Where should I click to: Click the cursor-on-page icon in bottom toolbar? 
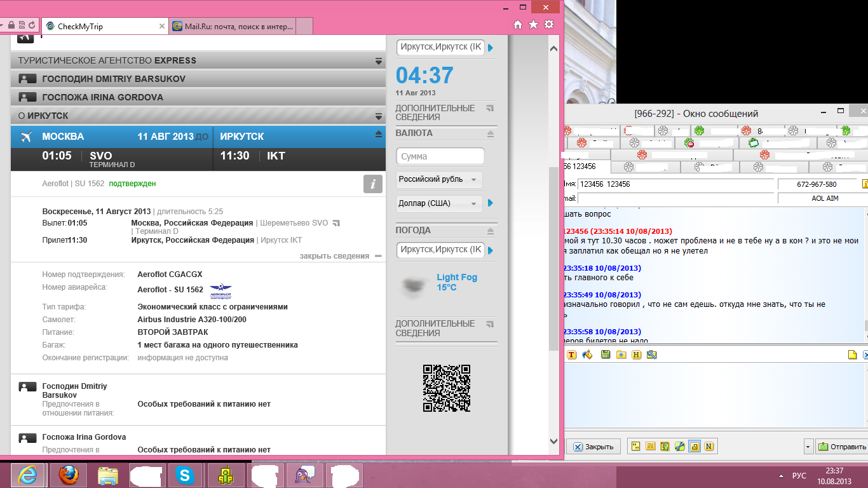point(665,446)
